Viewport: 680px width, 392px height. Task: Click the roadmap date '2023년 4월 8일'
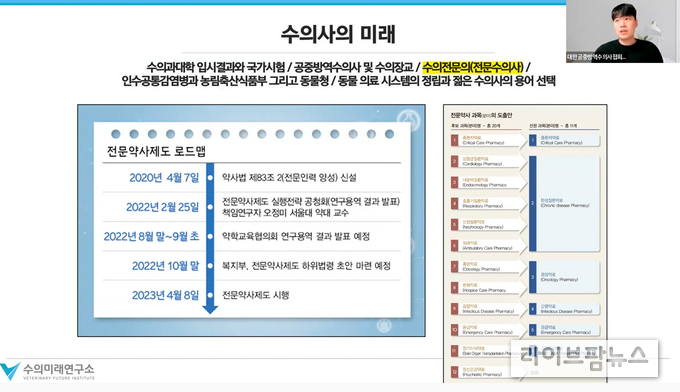165,295
